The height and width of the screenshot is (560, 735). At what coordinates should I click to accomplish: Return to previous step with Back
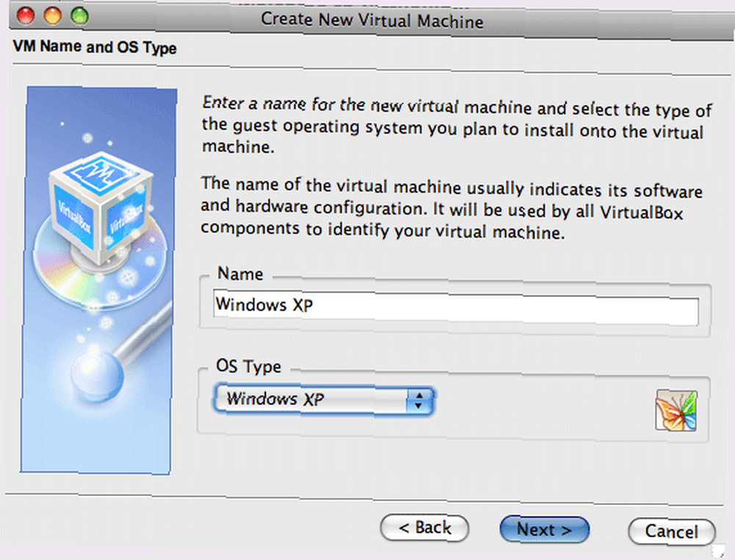point(424,528)
